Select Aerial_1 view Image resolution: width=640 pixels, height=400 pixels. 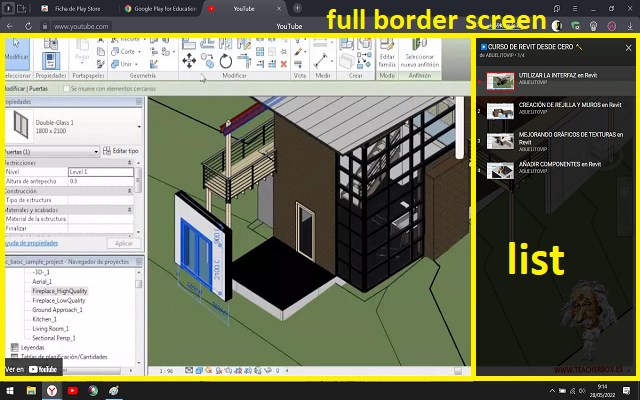[42, 282]
